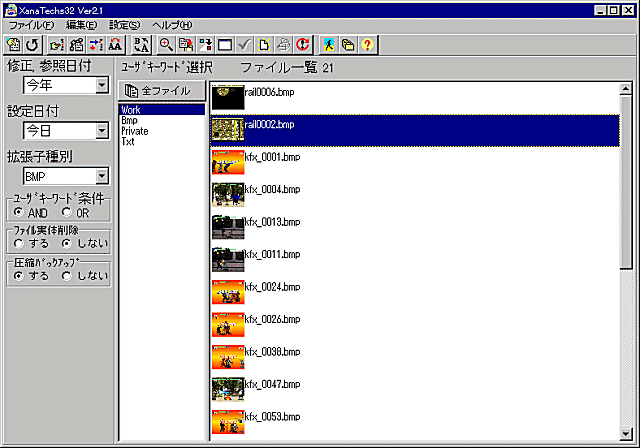Open the 設定日付 dropdown showing 今日
Screen dimensions: 640x448
coord(102,131)
